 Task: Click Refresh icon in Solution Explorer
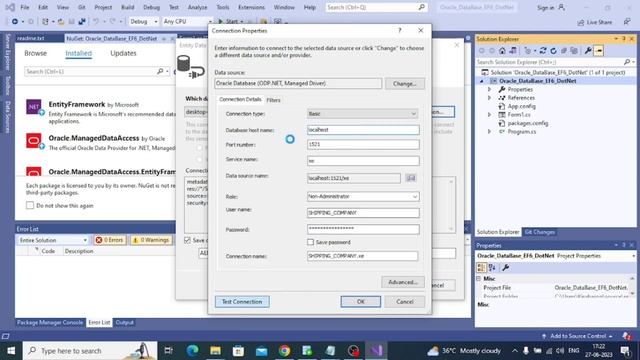(x=553, y=51)
